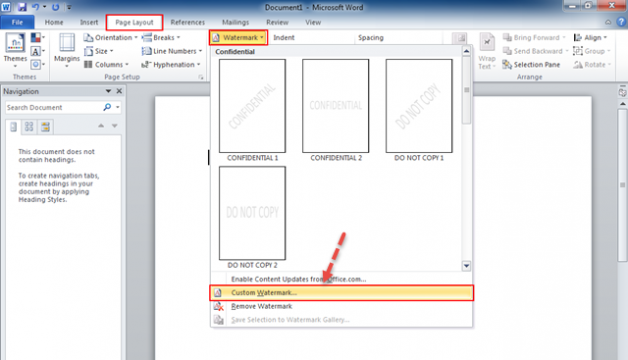
Task: Click the document vertical scrollbar
Action: tap(622, 185)
